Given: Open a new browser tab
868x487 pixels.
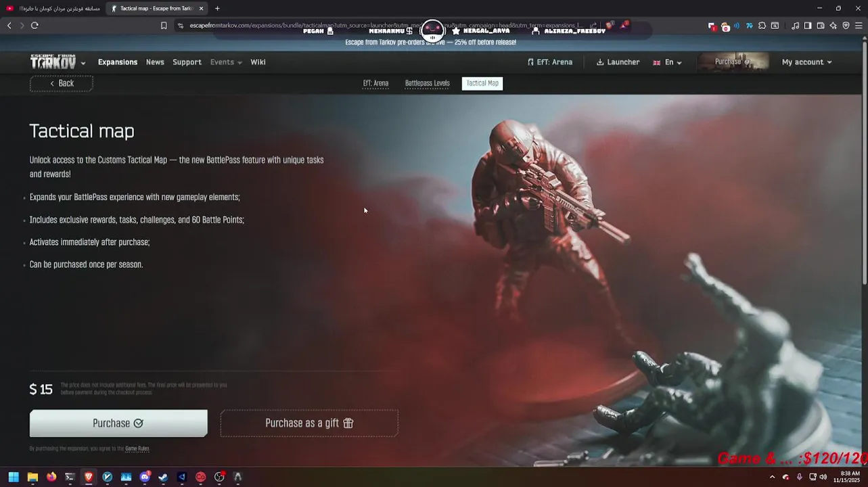Looking at the screenshot, I should pos(217,8).
